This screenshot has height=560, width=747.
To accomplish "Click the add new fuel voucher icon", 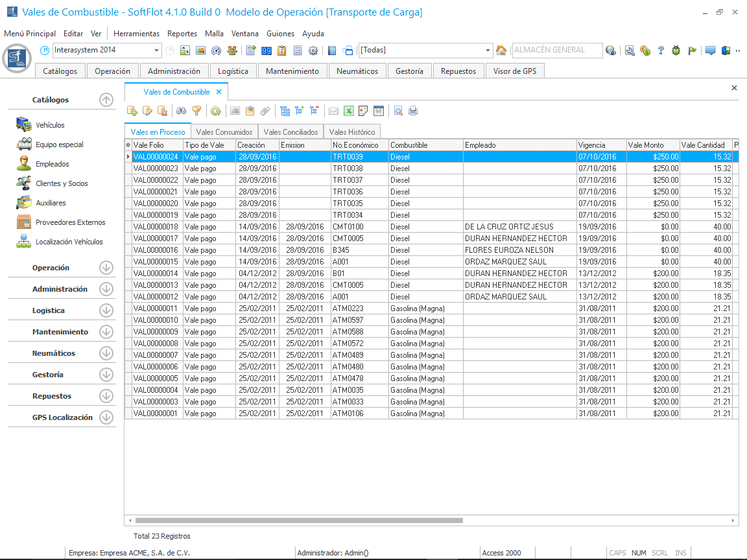I will pos(132,111).
